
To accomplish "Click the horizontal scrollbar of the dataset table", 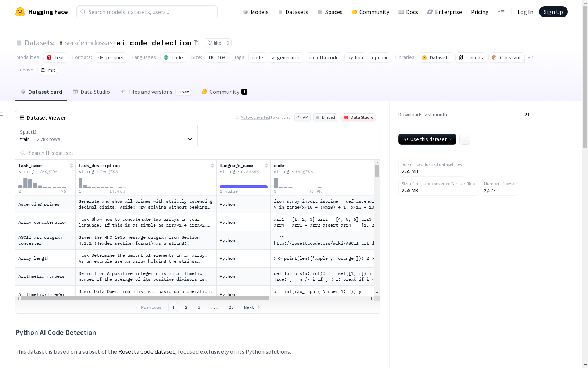I will point(145,298).
